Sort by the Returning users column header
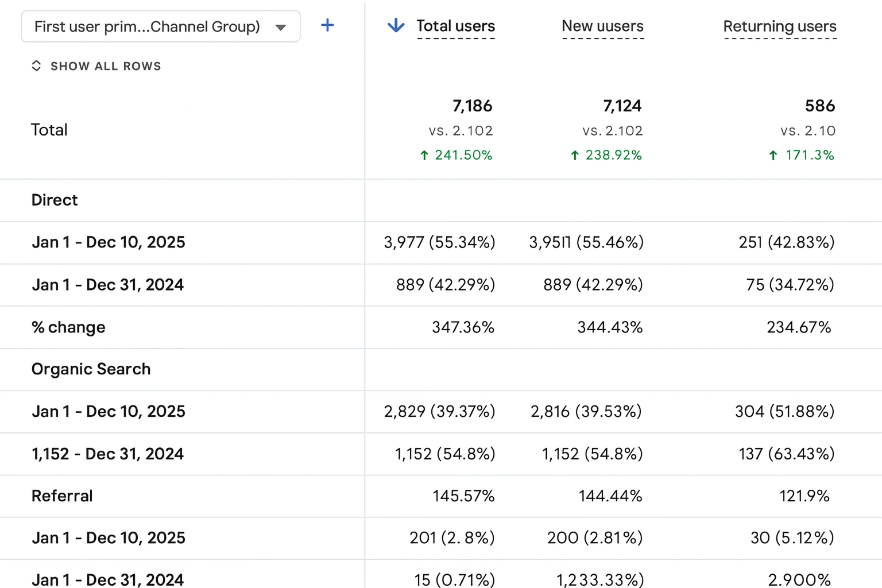 point(780,26)
